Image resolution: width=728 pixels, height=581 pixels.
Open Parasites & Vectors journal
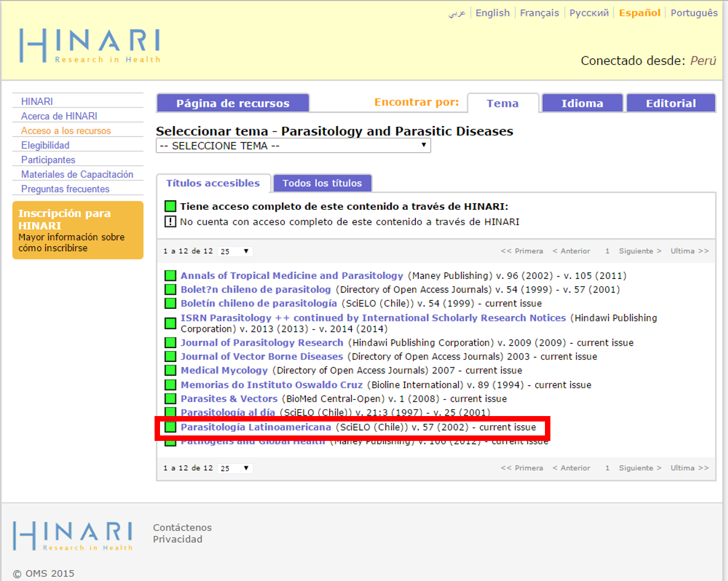pyautogui.click(x=229, y=399)
